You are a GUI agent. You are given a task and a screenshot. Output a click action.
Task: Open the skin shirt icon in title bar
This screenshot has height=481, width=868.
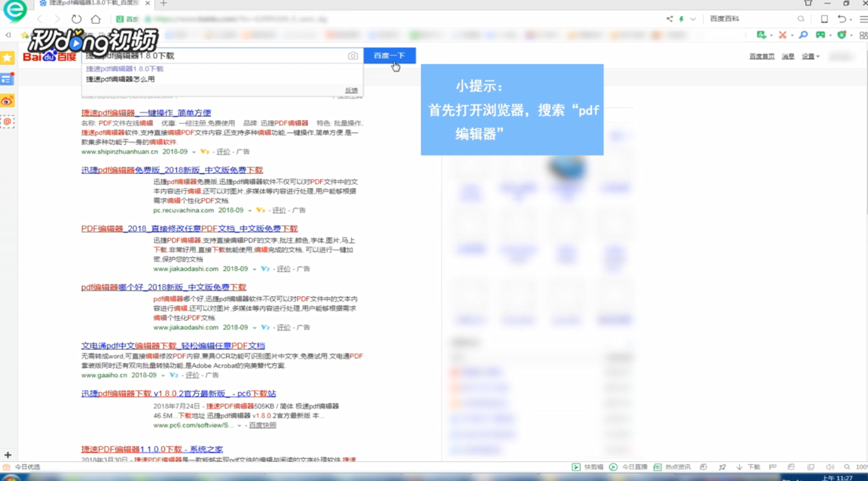coord(808,3)
